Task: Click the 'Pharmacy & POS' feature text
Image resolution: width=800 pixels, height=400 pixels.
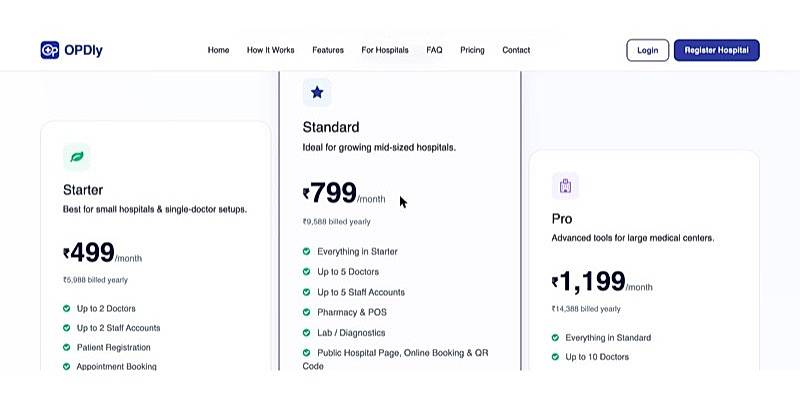Action: coord(352,312)
